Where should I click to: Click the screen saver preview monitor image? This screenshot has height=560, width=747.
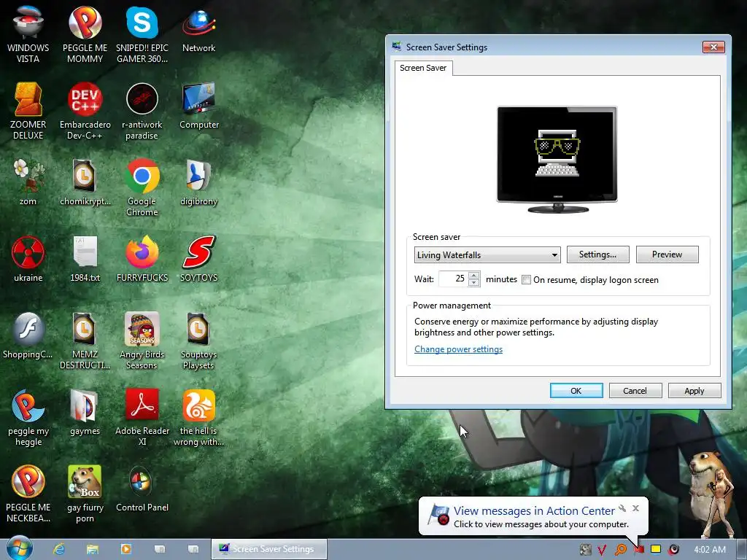click(557, 159)
